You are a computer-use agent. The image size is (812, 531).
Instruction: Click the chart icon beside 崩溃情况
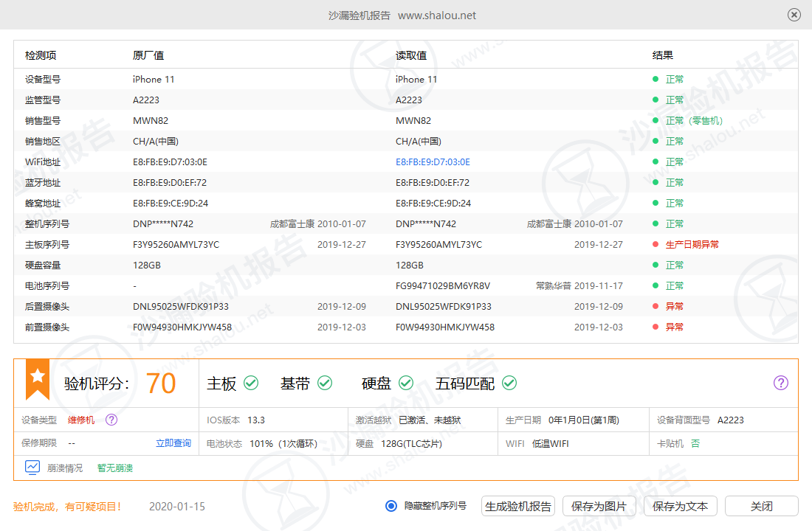pos(32,467)
